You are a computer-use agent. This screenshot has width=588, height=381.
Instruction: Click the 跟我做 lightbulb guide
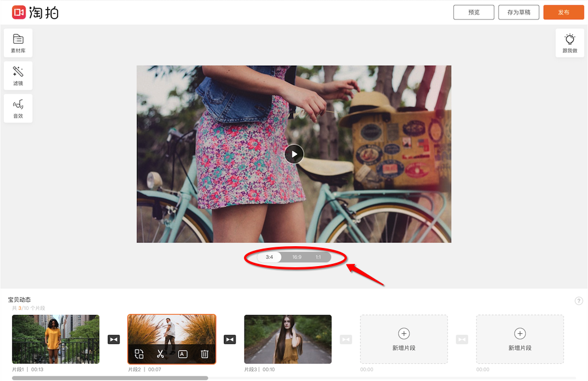tap(569, 43)
